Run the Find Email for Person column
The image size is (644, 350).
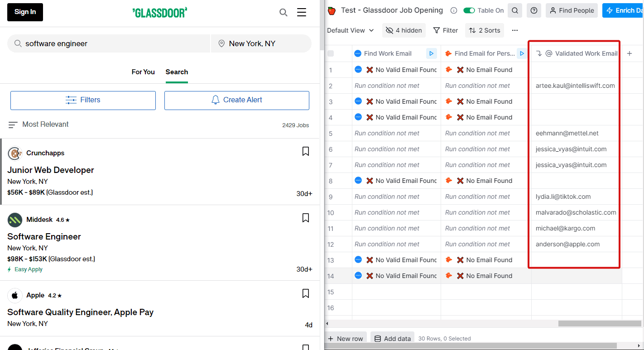click(x=522, y=53)
